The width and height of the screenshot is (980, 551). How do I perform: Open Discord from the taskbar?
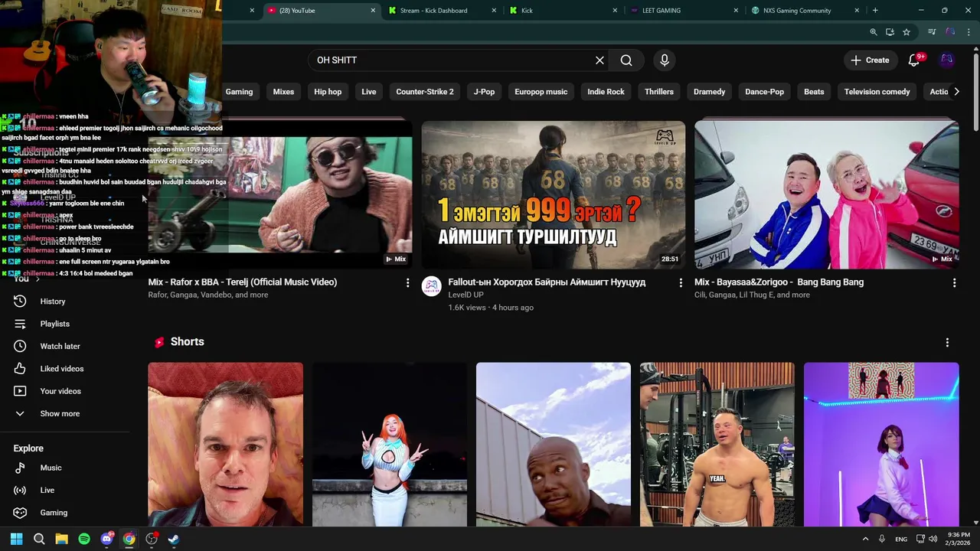106,539
